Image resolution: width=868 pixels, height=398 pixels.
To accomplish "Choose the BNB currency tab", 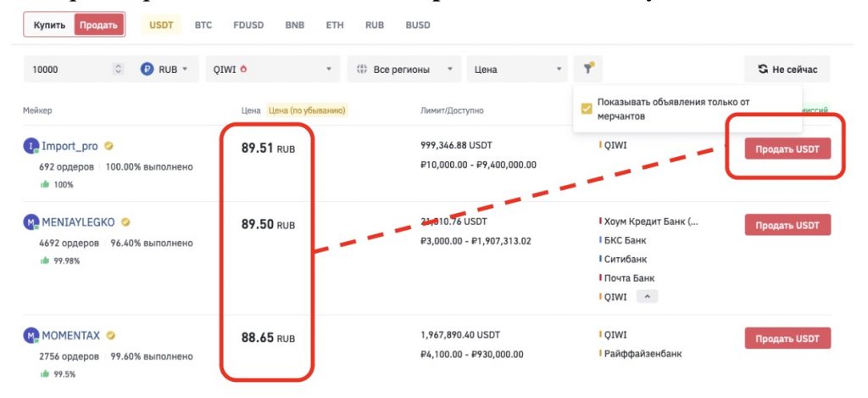I will coord(294,25).
